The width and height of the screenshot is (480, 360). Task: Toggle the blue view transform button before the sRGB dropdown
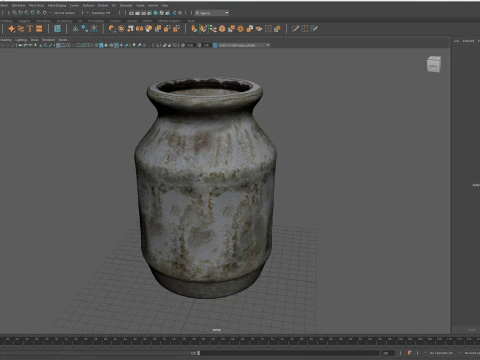(215, 45)
